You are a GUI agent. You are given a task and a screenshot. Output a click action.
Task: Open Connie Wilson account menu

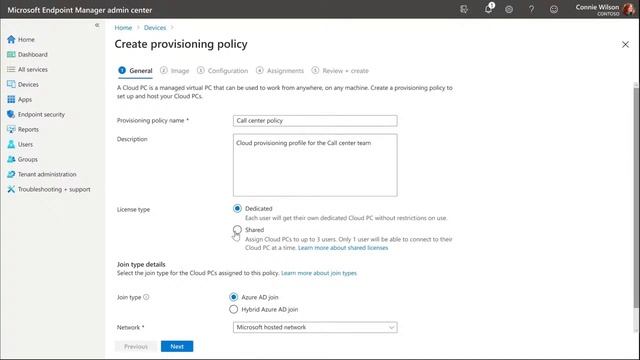(x=605, y=9)
